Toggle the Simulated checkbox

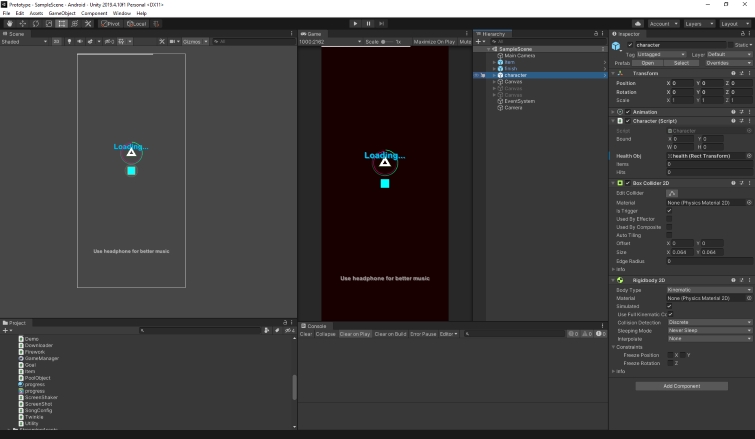[669, 306]
